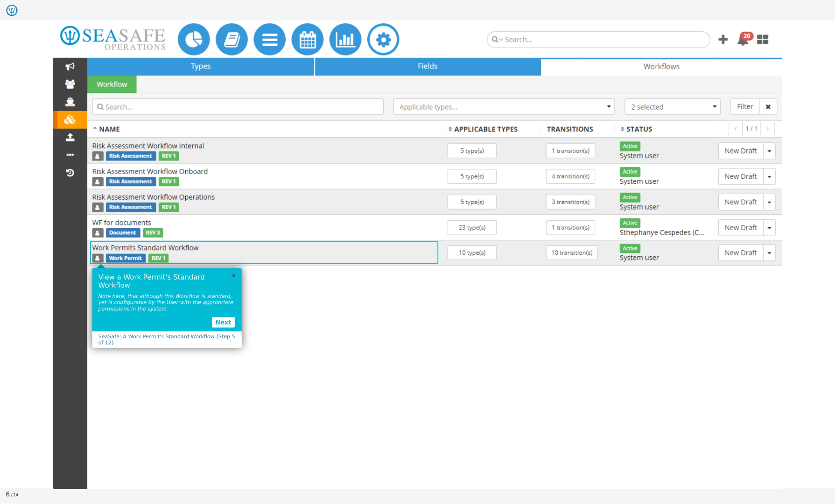835x504 pixels.
Task: Open the ellipsis more sidebar icon
Action: point(70,155)
